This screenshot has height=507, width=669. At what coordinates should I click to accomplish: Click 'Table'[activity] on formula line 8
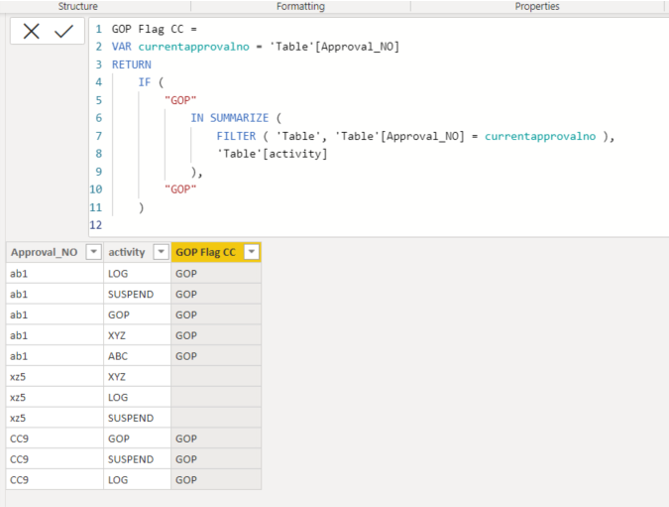[x=272, y=154]
